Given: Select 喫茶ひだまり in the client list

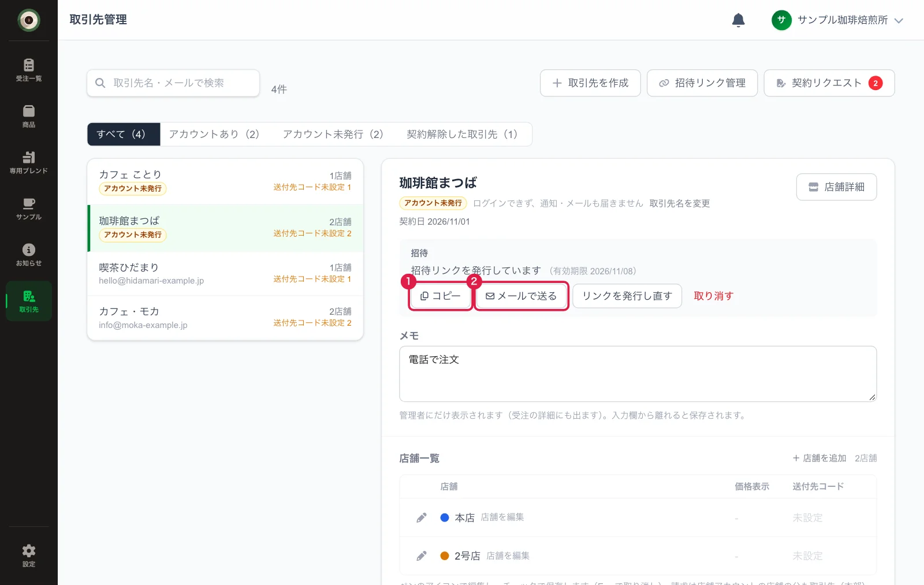Looking at the screenshot, I should (225, 274).
